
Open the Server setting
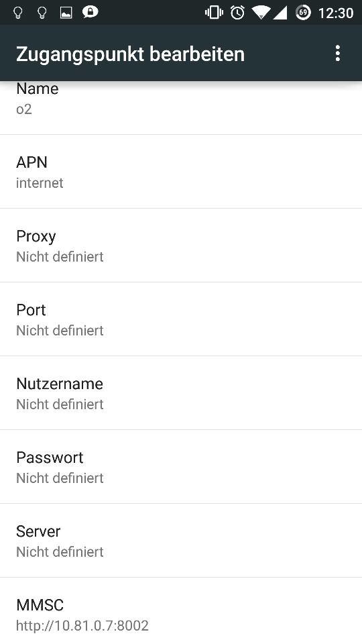(181, 541)
